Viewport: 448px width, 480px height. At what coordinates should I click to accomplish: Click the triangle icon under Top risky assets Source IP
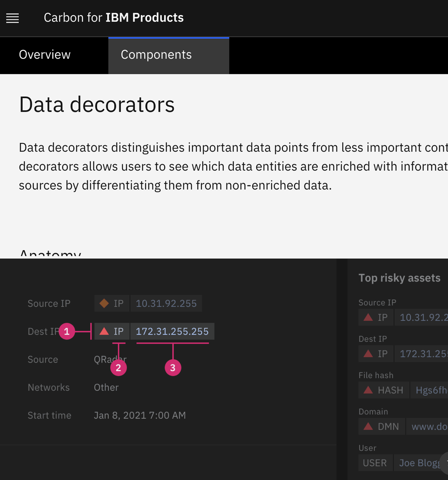(368, 317)
